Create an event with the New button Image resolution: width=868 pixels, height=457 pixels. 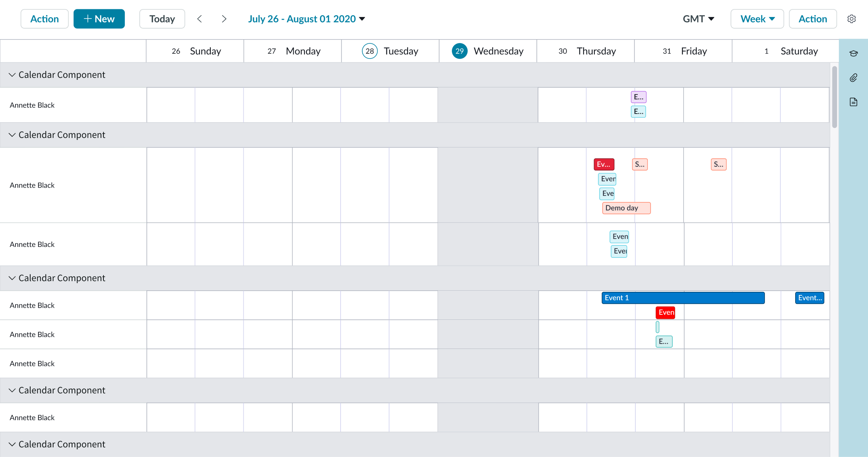[99, 19]
